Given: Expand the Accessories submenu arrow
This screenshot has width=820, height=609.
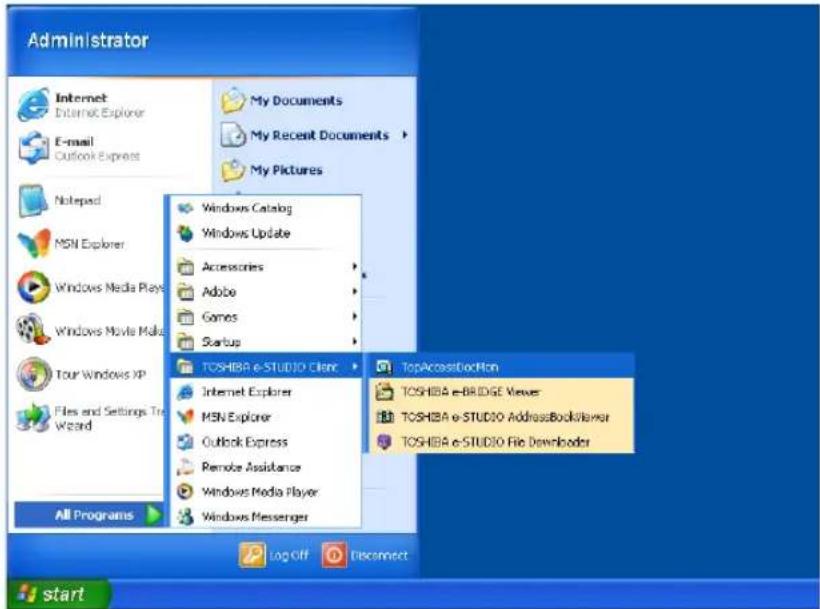Looking at the screenshot, I should click(x=355, y=267).
